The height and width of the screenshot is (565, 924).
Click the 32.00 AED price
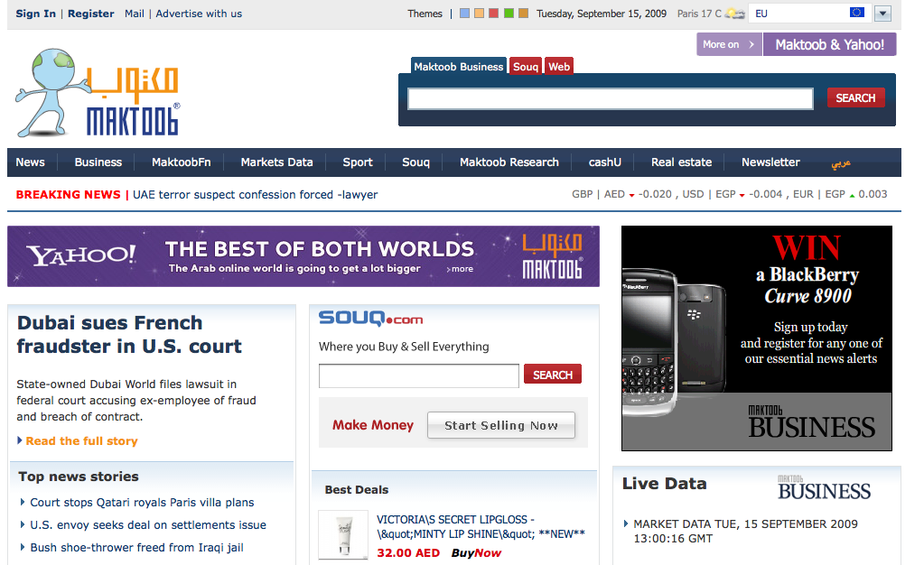(x=407, y=553)
